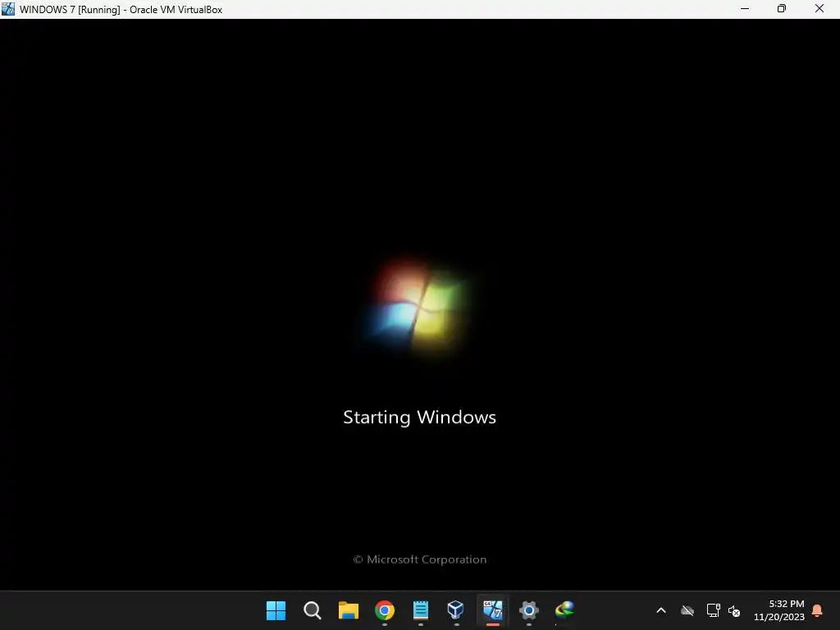Click the VirtualBox window title bar icon
This screenshot has width=840, height=630.
[8, 9]
